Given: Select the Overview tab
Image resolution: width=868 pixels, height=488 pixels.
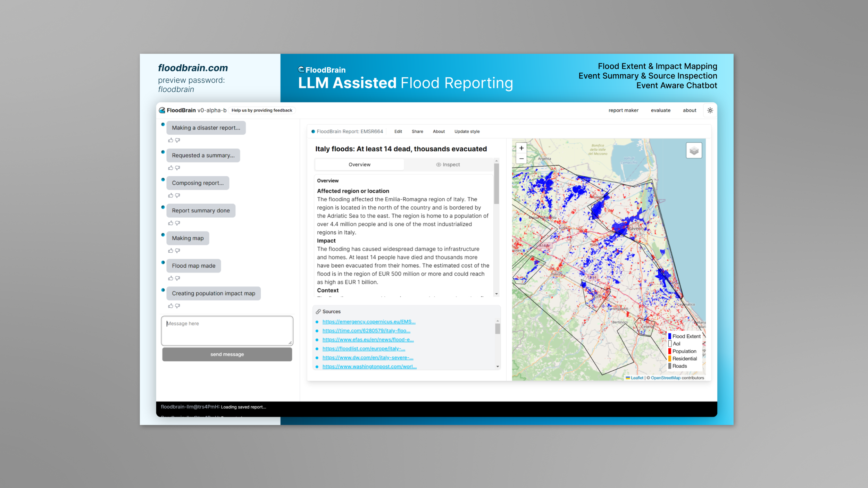Looking at the screenshot, I should click(359, 165).
